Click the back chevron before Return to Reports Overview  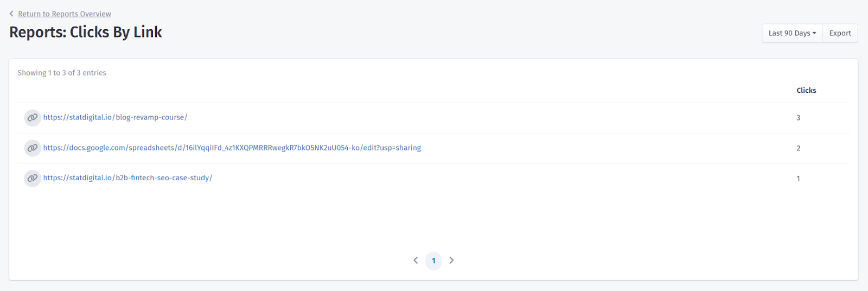click(11, 14)
